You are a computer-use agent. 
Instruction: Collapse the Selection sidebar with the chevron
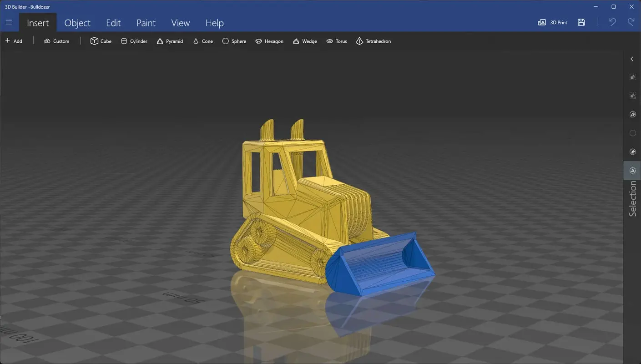click(631, 59)
